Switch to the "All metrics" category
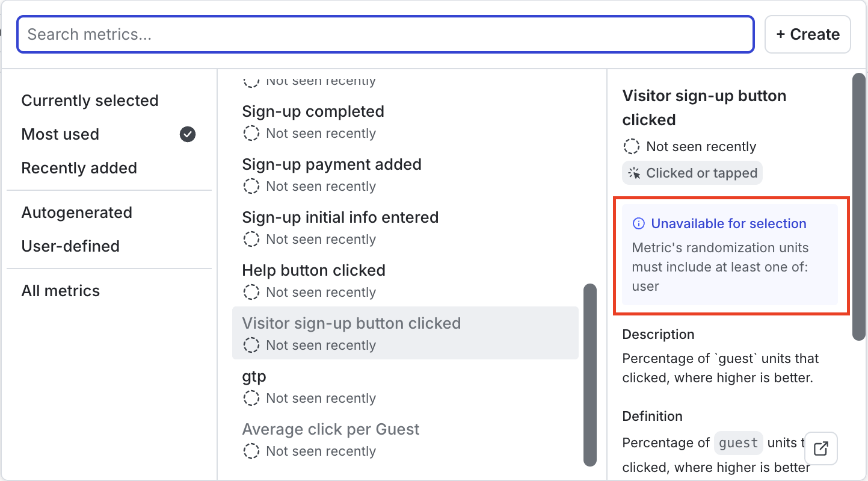The width and height of the screenshot is (868, 481). pyautogui.click(x=60, y=291)
